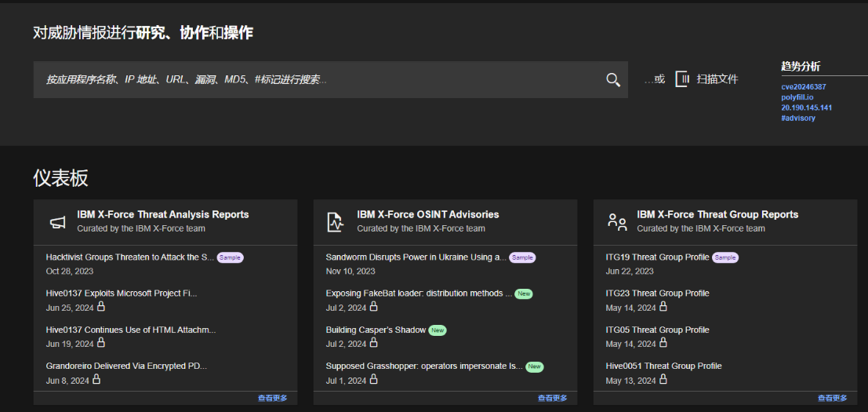Click New badge on Supposed Grasshopper
Image resolution: width=868 pixels, height=412 pixels.
pos(534,366)
